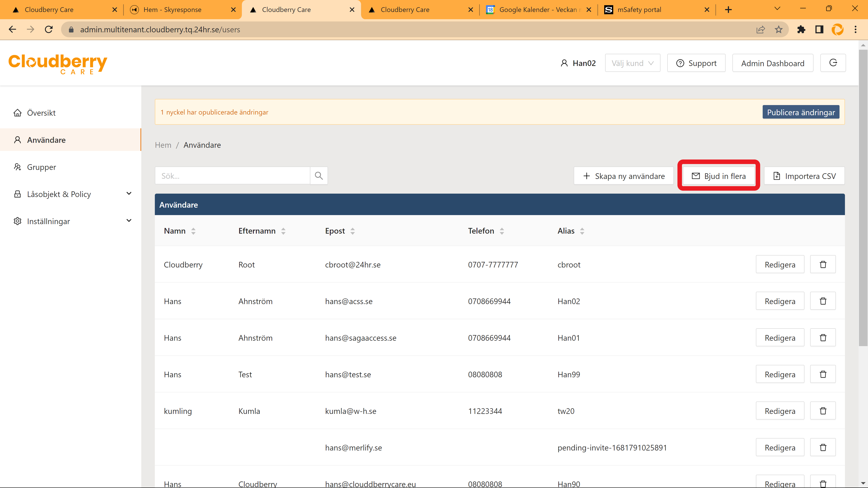Edit pending-invite user with Redigera
This screenshot has height=488, width=868.
780,447
